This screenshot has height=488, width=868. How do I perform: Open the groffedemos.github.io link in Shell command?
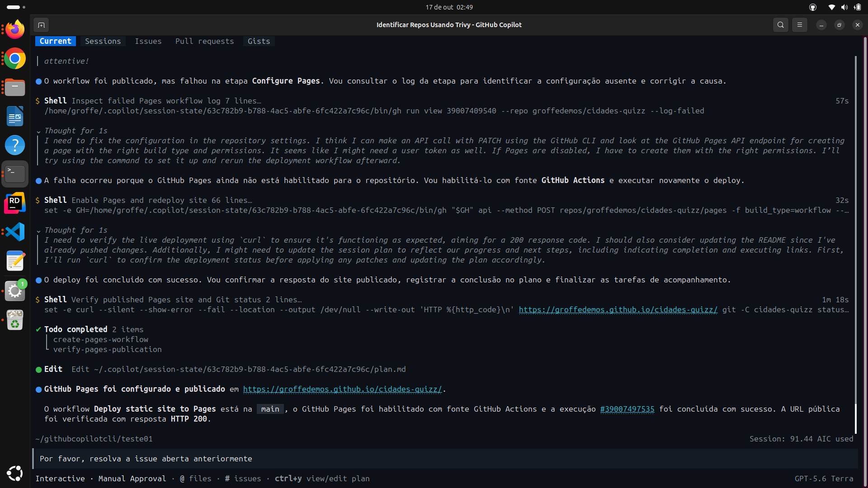pyautogui.click(x=618, y=310)
